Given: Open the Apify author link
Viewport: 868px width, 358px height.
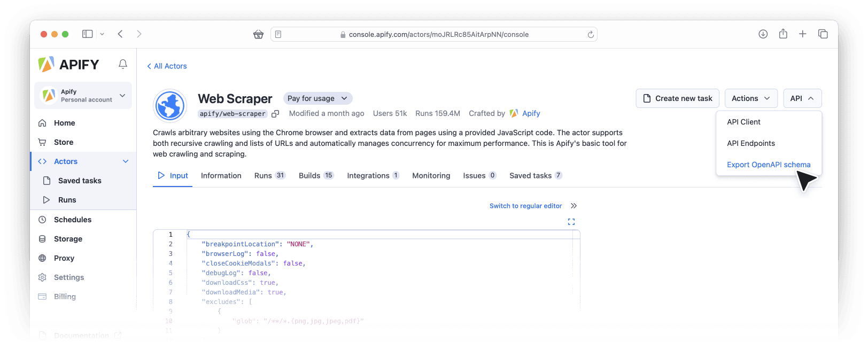Looking at the screenshot, I should [525, 113].
